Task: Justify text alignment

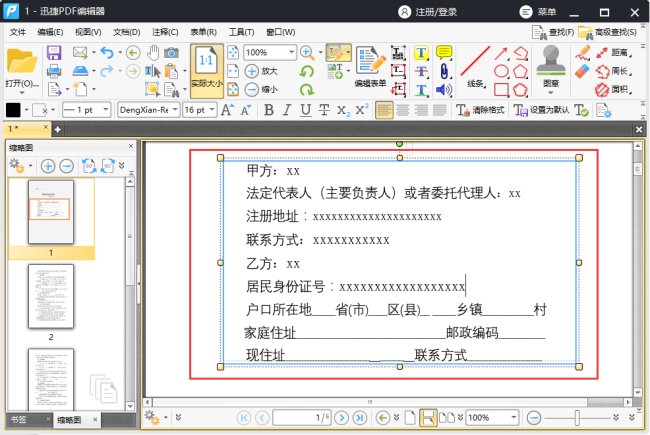Action: click(x=439, y=110)
